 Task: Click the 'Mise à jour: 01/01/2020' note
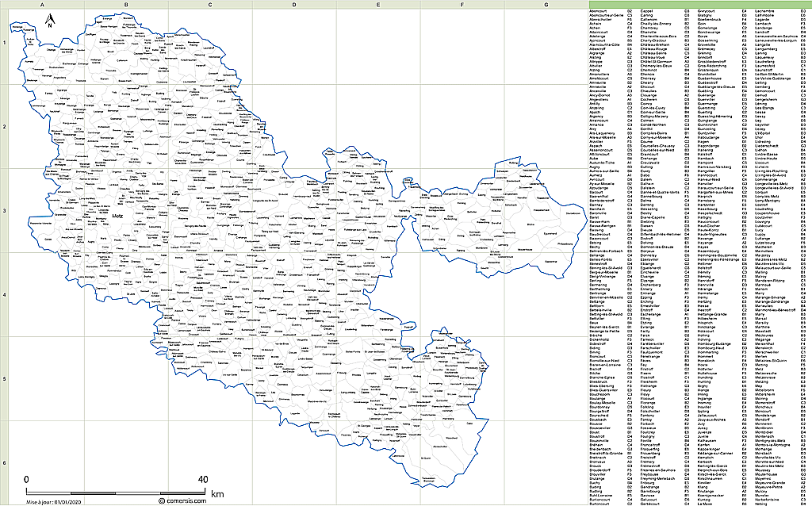coord(54,502)
